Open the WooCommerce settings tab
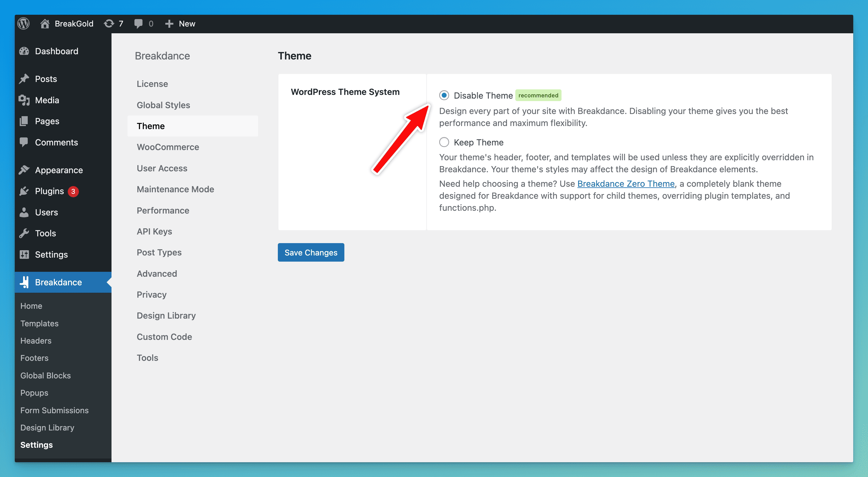The width and height of the screenshot is (868, 477). click(x=193, y=147)
